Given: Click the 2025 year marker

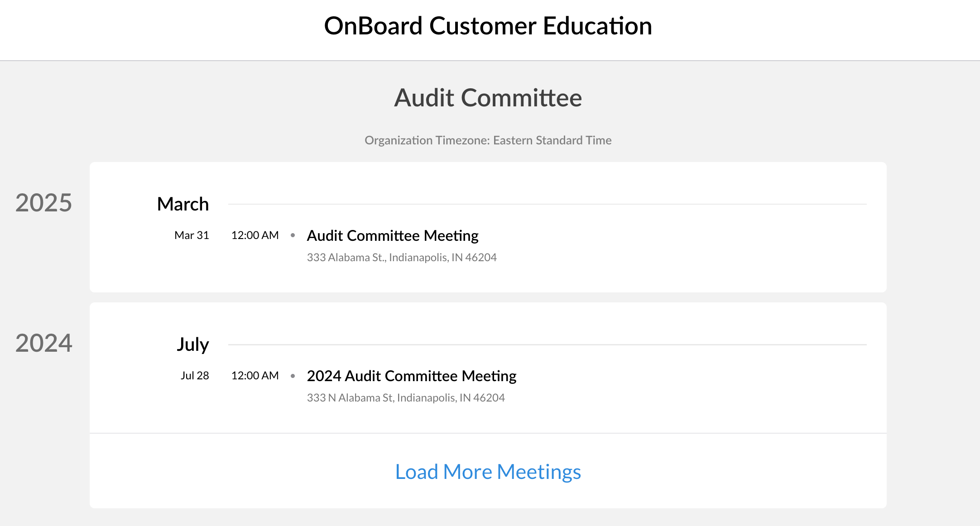Looking at the screenshot, I should (43, 202).
